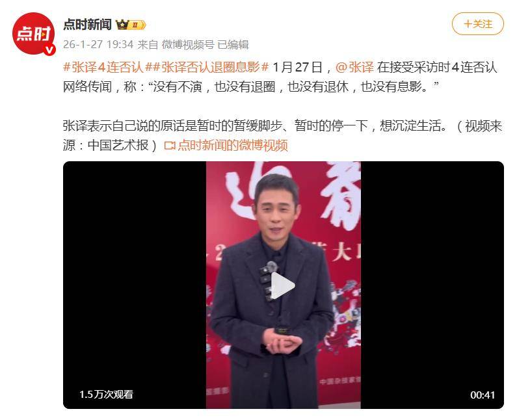This screenshot has width=517, height=420.
Task: Click the plus sign in 关注 button
Action: tap(468, 24)
